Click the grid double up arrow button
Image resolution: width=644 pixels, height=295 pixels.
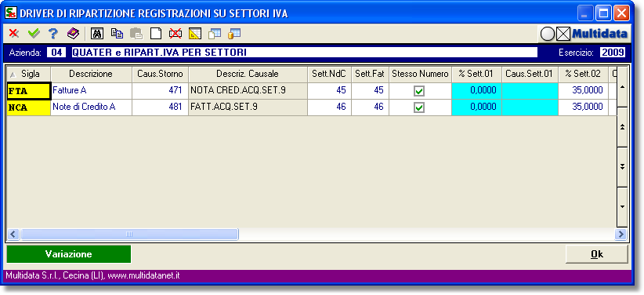622,127
